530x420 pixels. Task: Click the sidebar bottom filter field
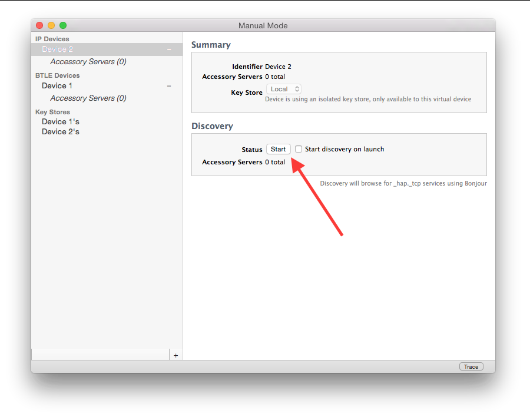[100, 355]
